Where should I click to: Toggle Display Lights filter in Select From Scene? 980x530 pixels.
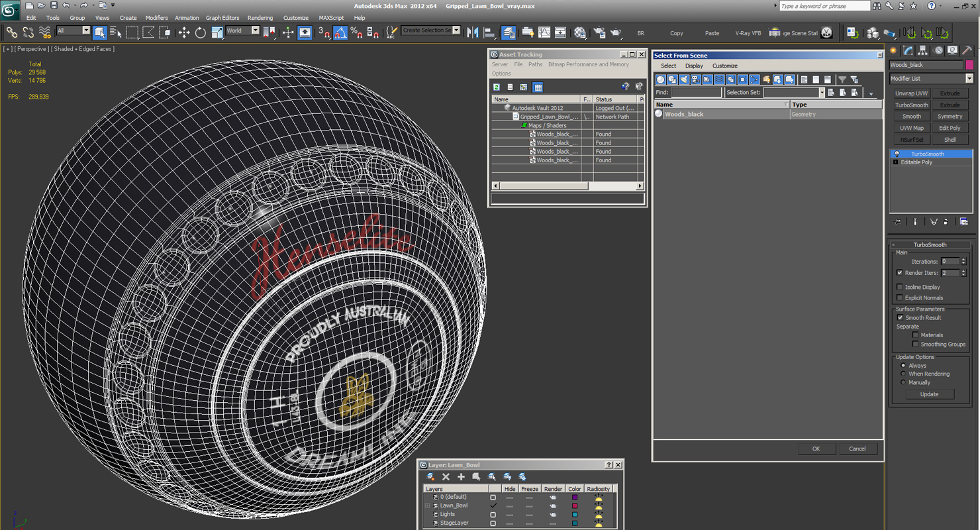[x=683, y=79]
